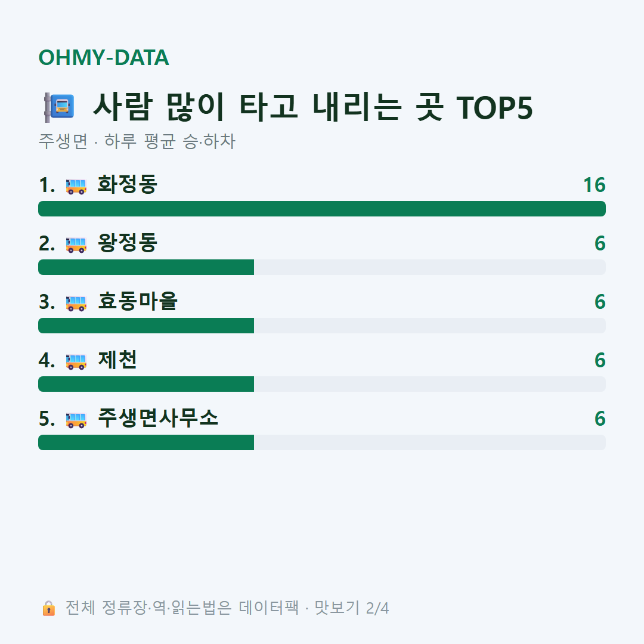The image size is (644, 644).
Task: Select the 화정동 stop name
Action: tap(128, 184)
